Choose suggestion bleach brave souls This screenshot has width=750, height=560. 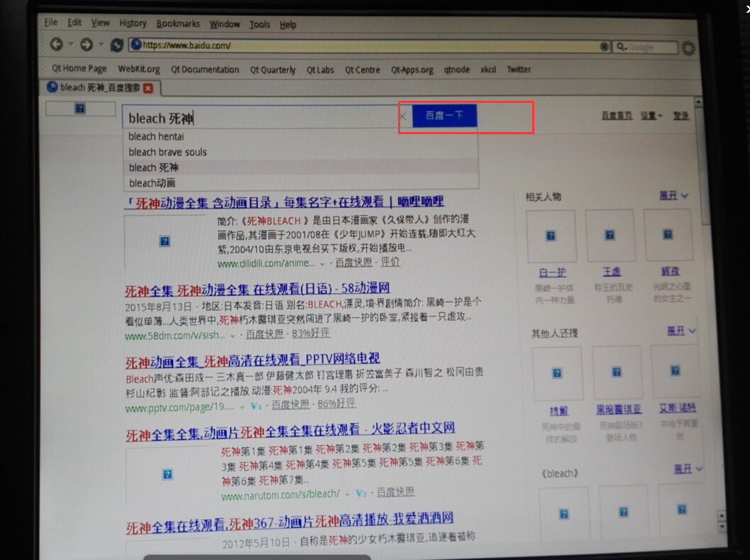pyautogui.click(x=301, y=152)
